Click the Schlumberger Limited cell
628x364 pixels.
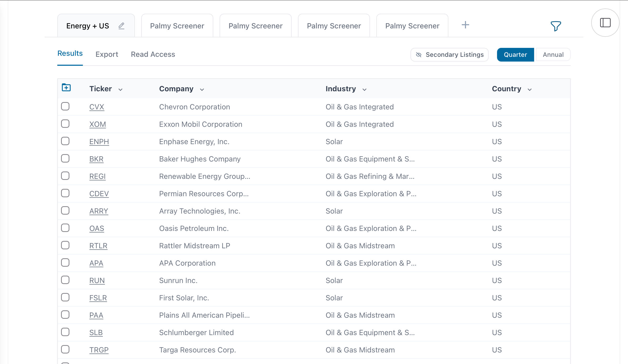pos(196,333)
